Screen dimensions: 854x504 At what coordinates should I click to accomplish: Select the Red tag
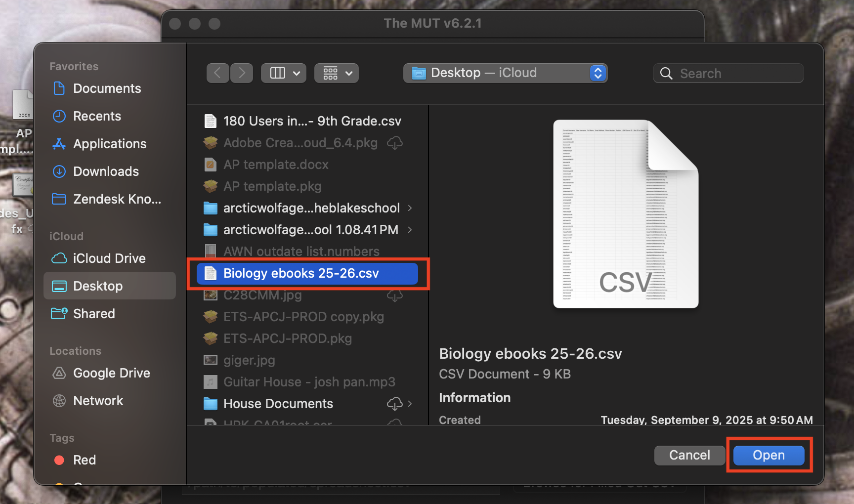coord(110,460)
